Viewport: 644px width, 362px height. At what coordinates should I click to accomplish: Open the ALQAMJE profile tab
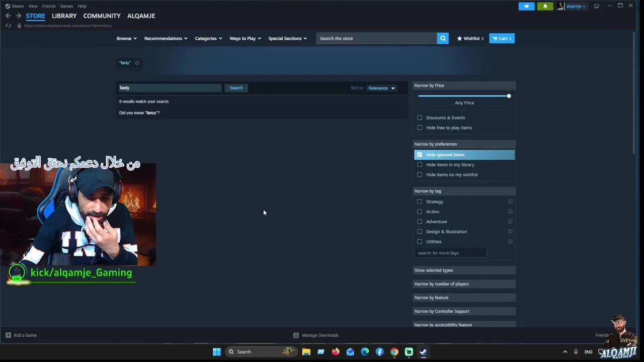click(x=141, y=16)
